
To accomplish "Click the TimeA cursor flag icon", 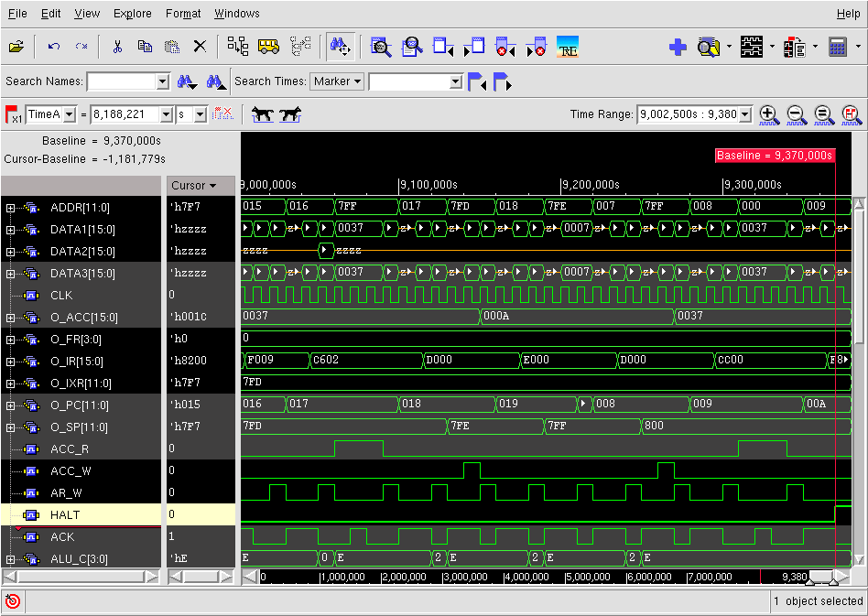I will (x=14, y=114).
